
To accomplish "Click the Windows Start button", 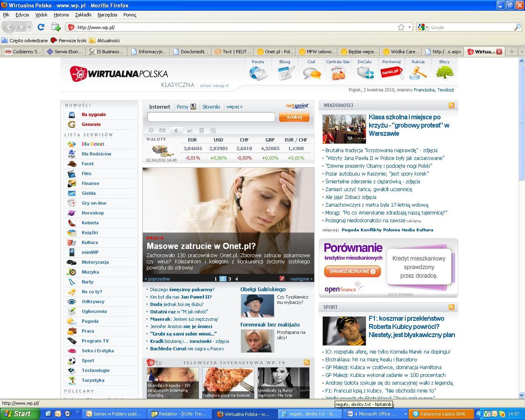I will pyautogui.click(x=20, y=414).
